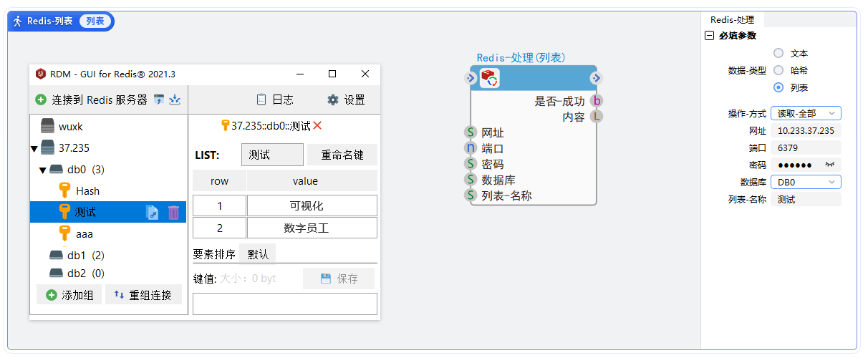Click the node's left flow-input arrow port
868x358 pixels.
tap(471, 78)
